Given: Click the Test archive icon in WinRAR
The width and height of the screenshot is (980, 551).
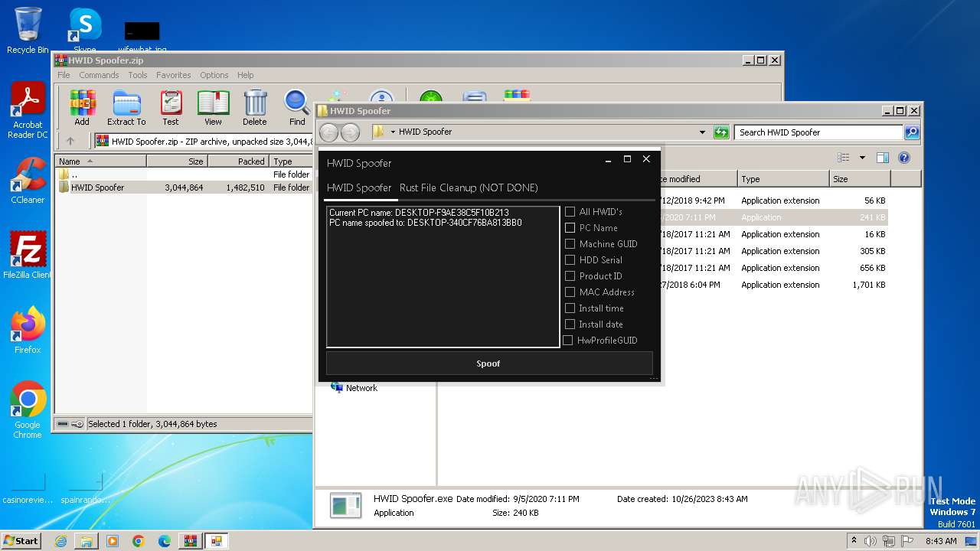Looking at the screenshot, I should 171,107.
